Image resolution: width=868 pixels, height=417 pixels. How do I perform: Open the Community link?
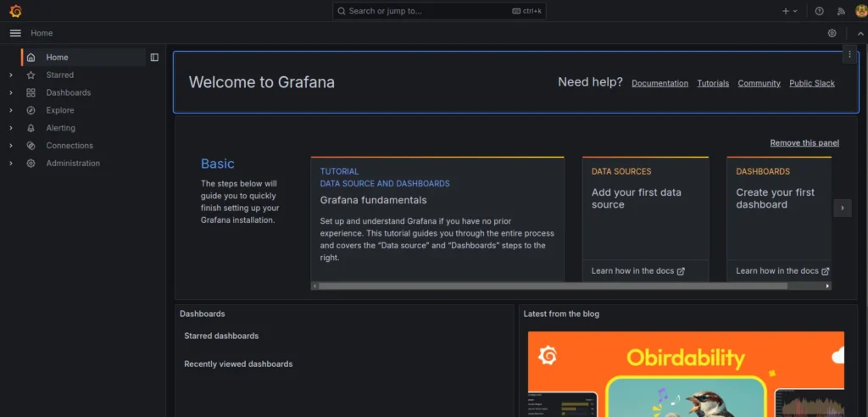point(759,83)
